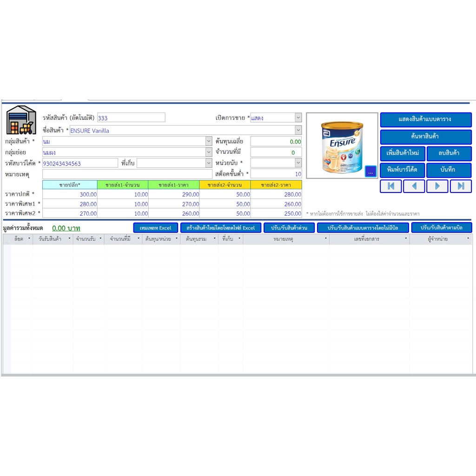The width and height of the screenshot is (476, 476).
Task: Click the ผู้จำหน่าย column header
Action: (438, 239)
